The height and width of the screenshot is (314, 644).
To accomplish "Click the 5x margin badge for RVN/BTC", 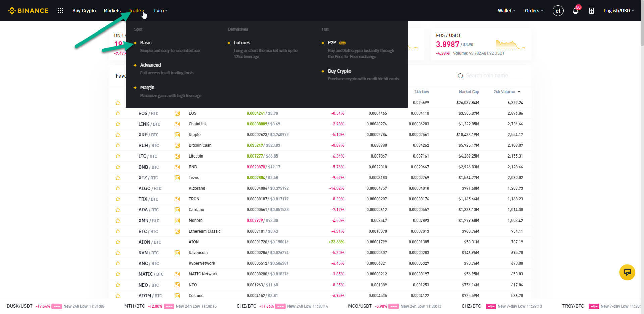I will (x=177, y=253).
